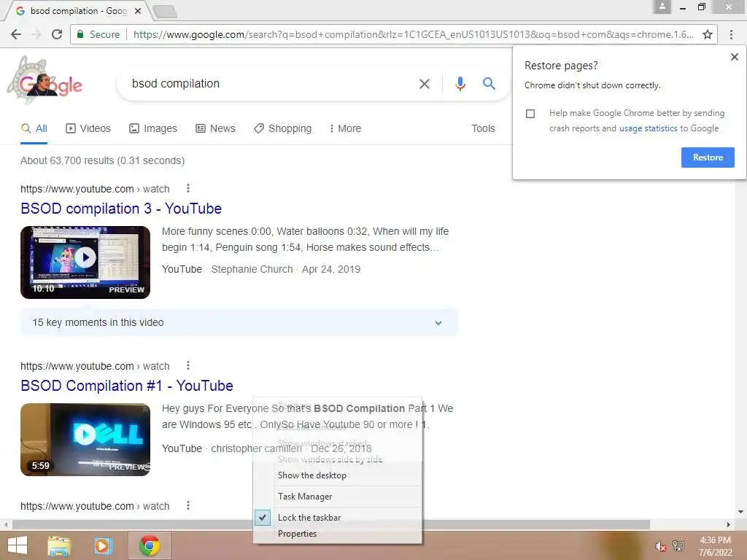Open BSOD compilation 3 - YouTube link
Screen dimensions: 747x560
click(x=121, y=209)
